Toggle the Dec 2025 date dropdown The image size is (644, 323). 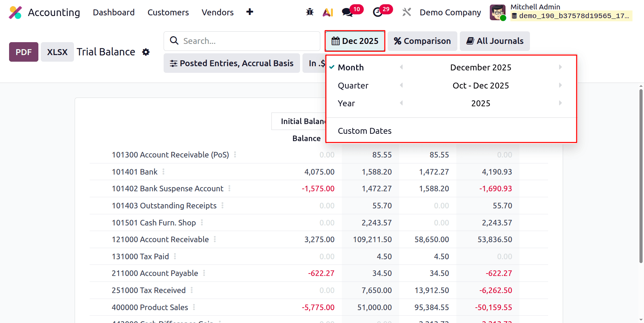point(355,41)
